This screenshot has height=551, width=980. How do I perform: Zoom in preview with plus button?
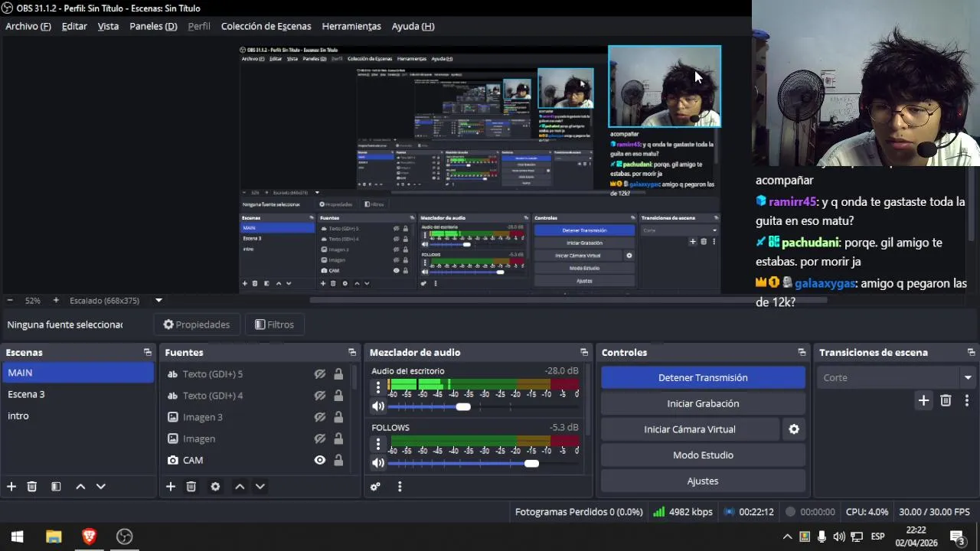click(x=55, y=301)
